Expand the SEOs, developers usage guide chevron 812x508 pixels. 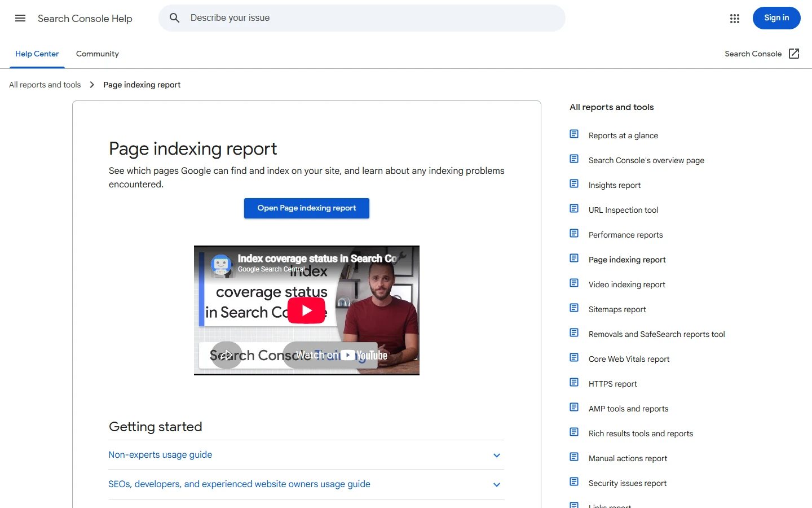(497, 485)
